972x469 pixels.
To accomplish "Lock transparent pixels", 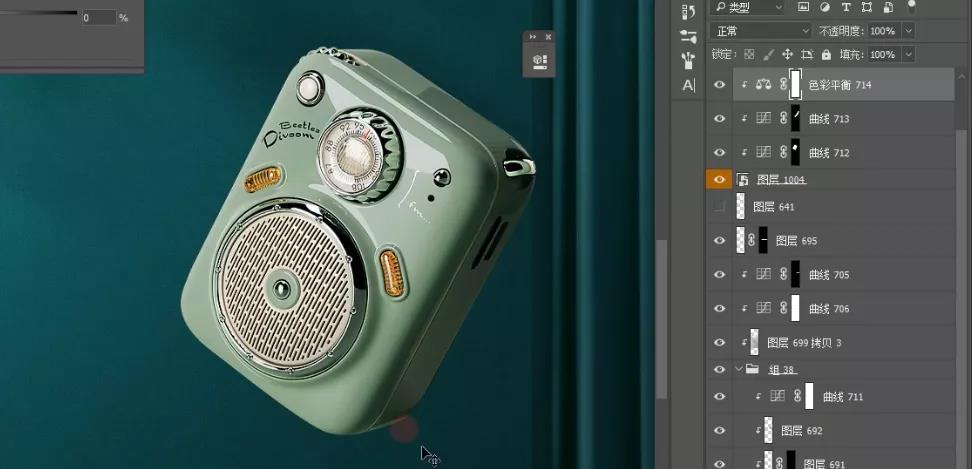I will [749, 55].
